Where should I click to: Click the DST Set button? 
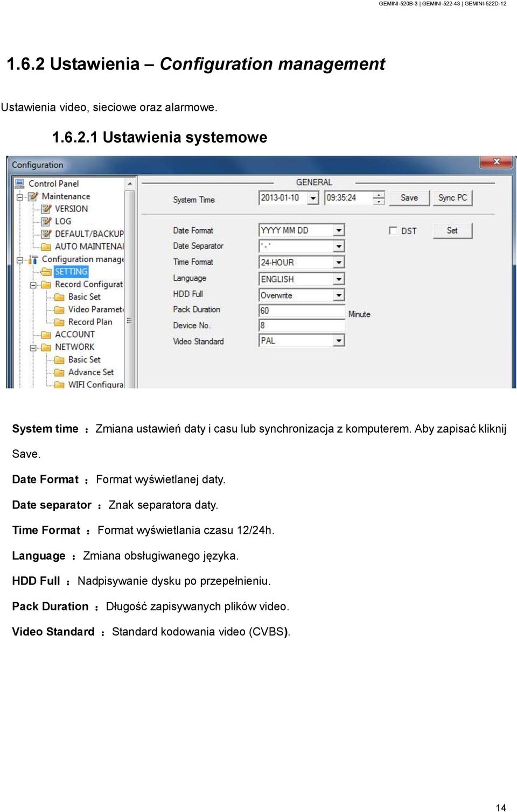pyautogui.click(x=452, y=230)
